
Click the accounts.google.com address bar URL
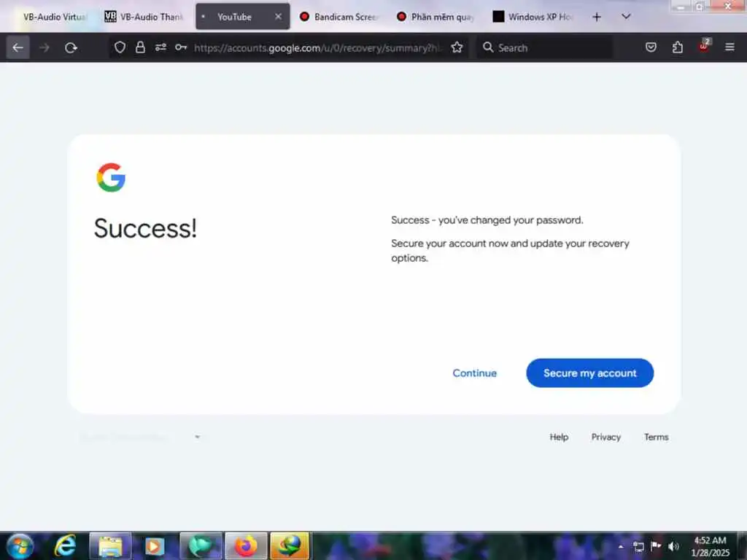[x=318, y=47]
